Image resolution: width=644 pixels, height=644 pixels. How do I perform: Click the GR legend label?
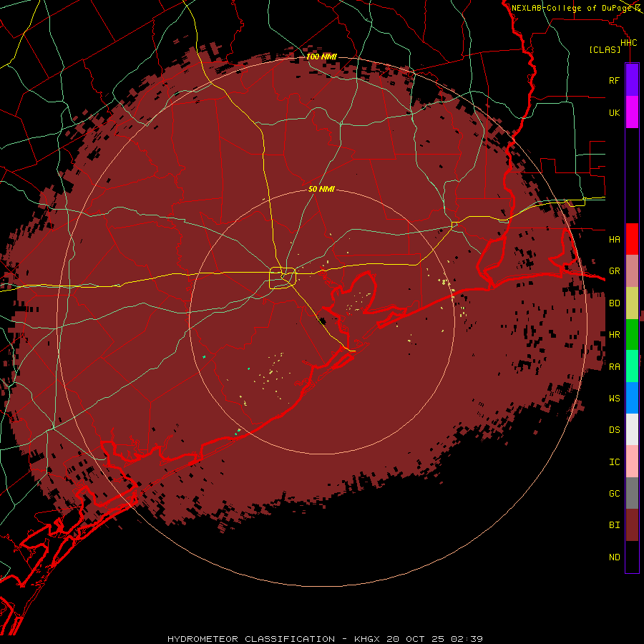(x=614, y=271)
